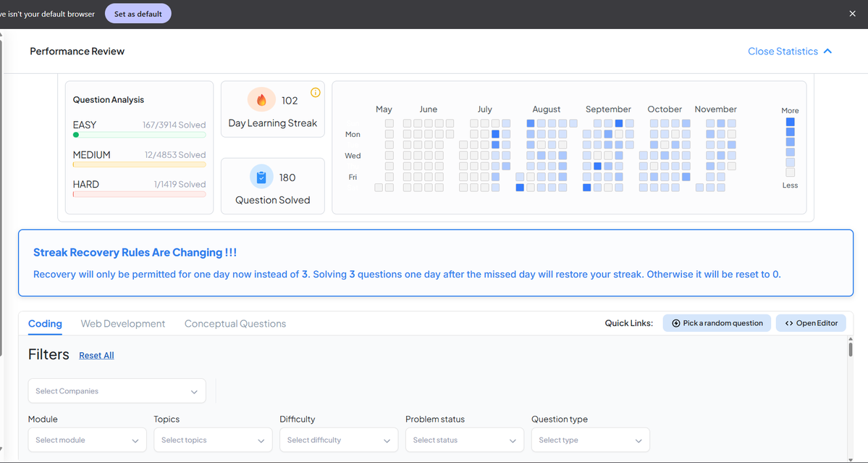
Task: Open the Select Companies dropdown
Action: click(x=116, y=391)
